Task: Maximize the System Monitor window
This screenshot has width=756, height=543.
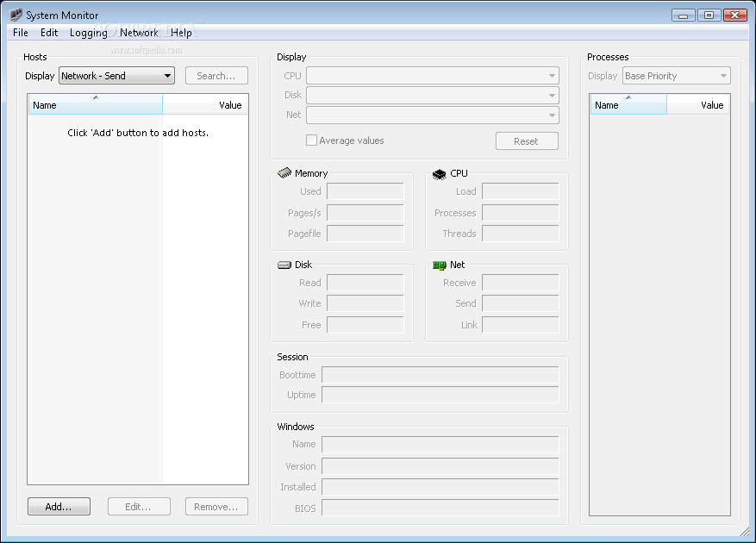Action: pos(709,16)
